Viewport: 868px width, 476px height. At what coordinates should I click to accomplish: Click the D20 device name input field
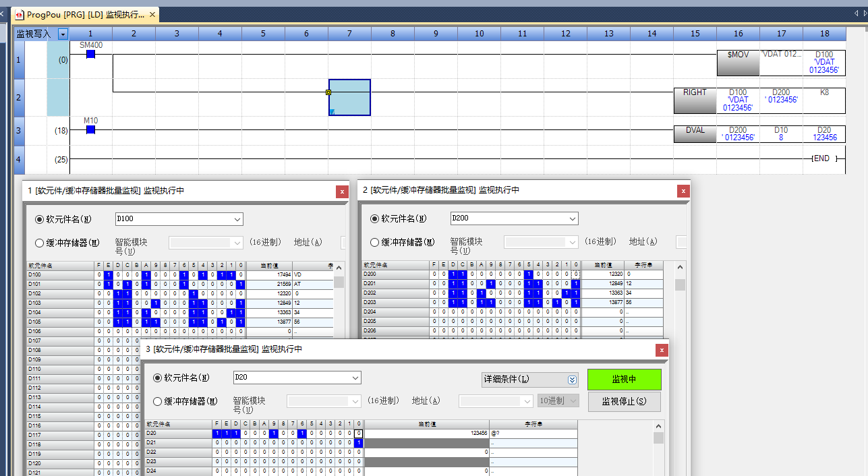[290, 378]
